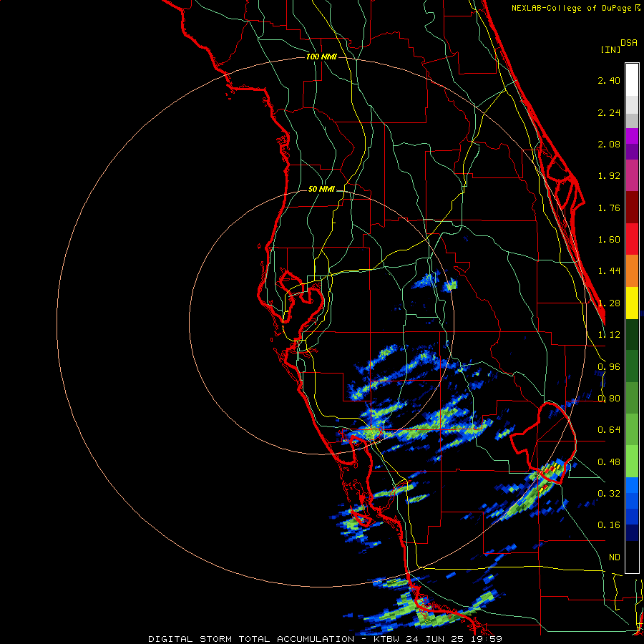Click the dark maroon 1.76 legend swatch
The width and height of the screenshot is (644, 644).
(x=632, y=208)
